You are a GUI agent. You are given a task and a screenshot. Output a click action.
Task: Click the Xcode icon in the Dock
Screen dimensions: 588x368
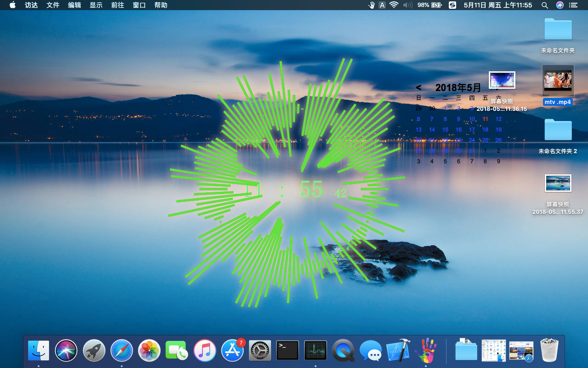click(398, 351)
